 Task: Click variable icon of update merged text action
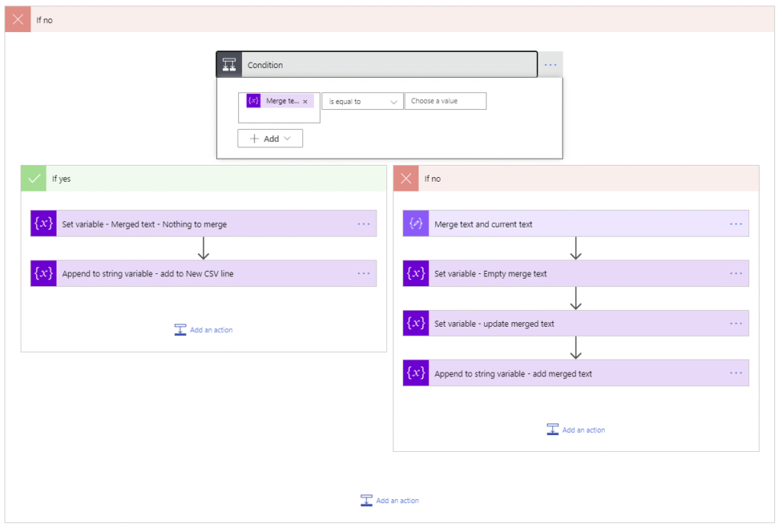416,323
